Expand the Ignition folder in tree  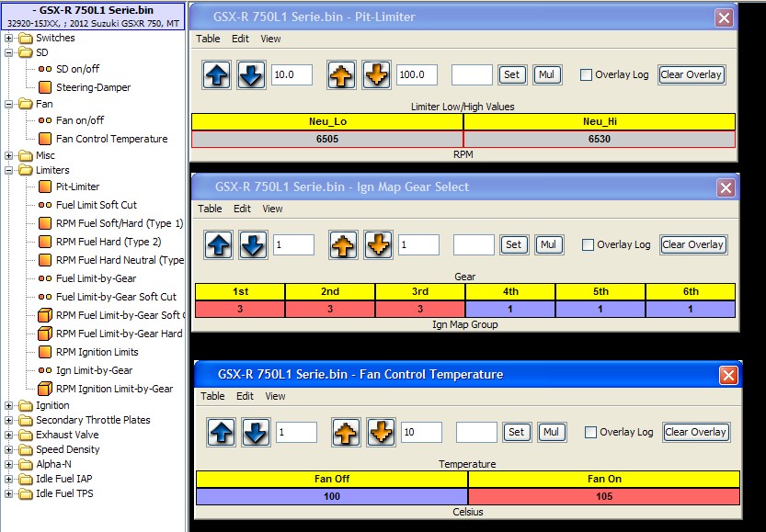(9, 405)
